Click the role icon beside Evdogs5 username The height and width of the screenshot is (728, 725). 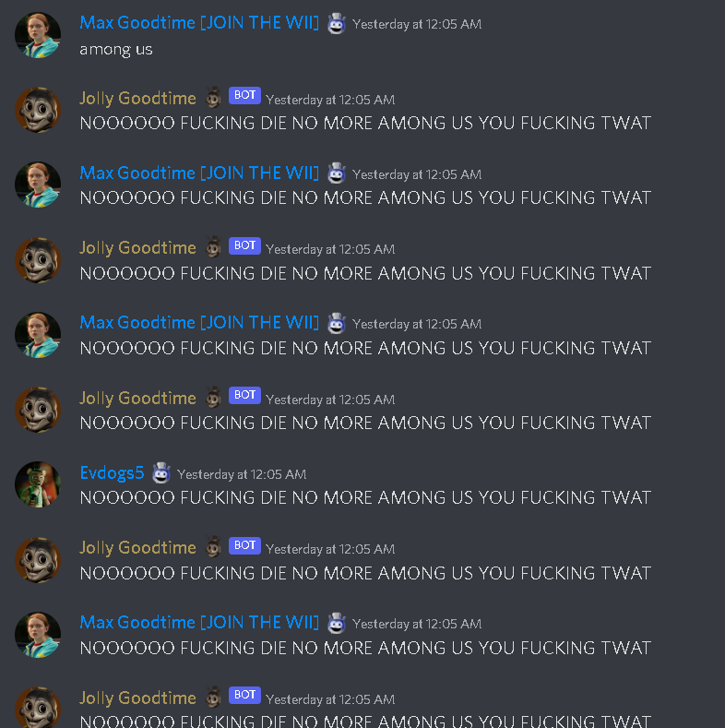tap(161, 473)
